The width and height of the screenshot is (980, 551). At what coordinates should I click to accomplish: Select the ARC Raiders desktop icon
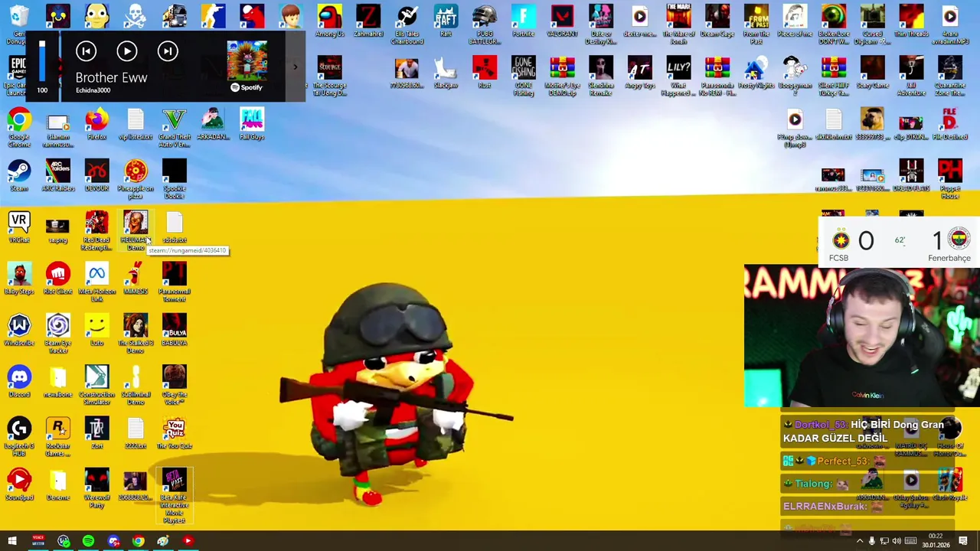click(58, 175)
